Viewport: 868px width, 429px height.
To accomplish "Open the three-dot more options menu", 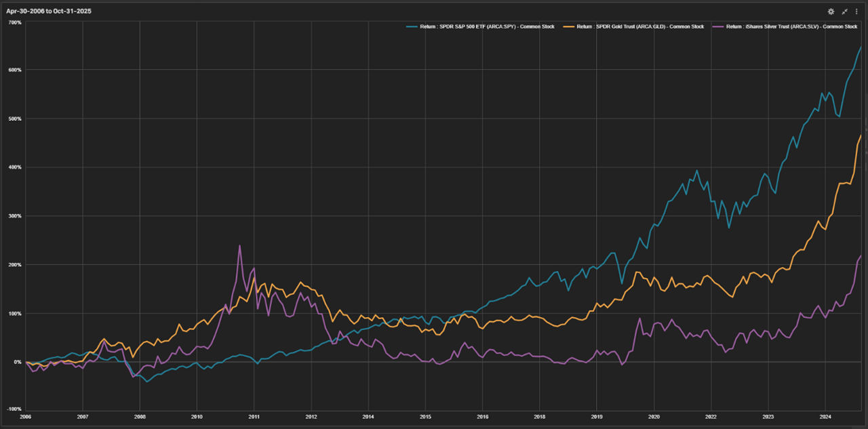I will [x=856, y=12].
